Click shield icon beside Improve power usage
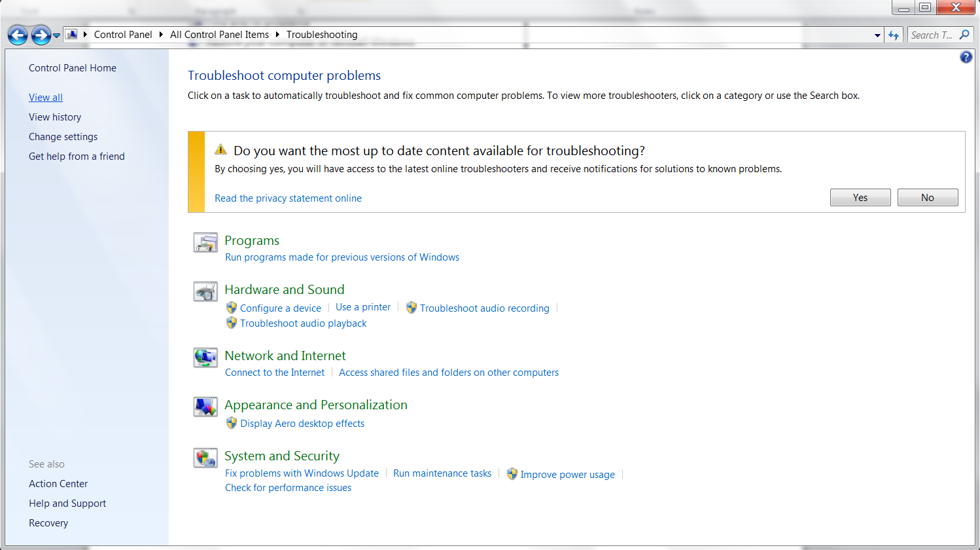980x550 pixels. [x=512, y=473]
